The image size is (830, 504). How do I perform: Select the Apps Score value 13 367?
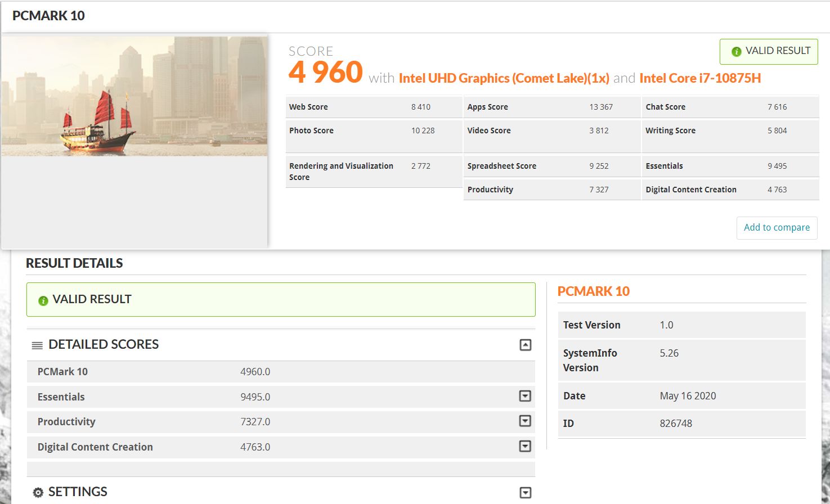[601, 107]
